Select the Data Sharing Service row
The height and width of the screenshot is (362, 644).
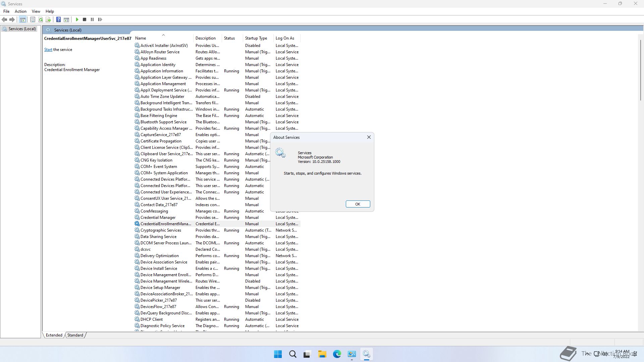(x=217, y=236)
